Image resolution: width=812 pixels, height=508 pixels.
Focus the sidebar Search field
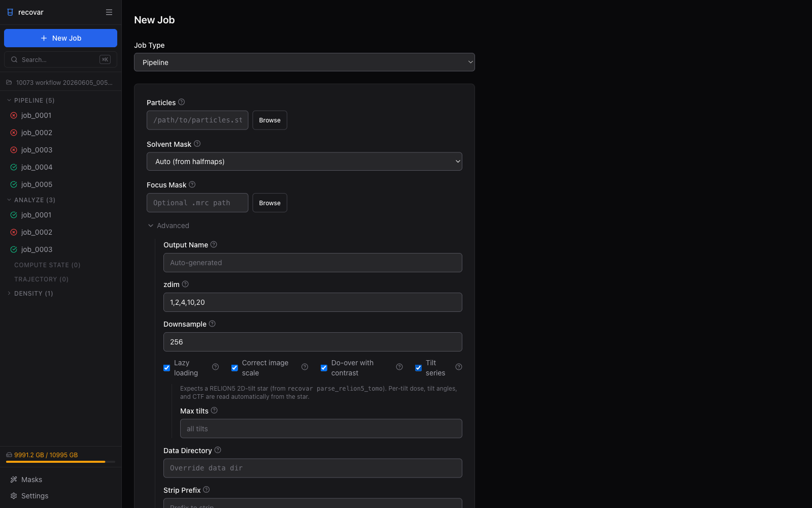click(x=60, y=59)
